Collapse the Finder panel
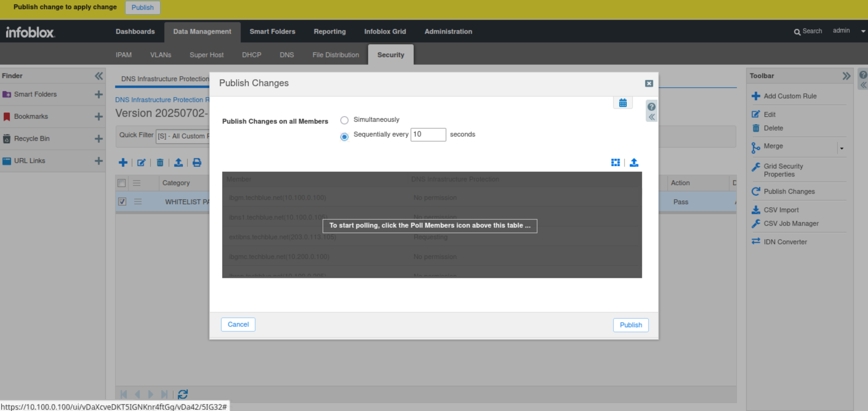The width and height of the screenshot is (868, 411). [98, 76]
